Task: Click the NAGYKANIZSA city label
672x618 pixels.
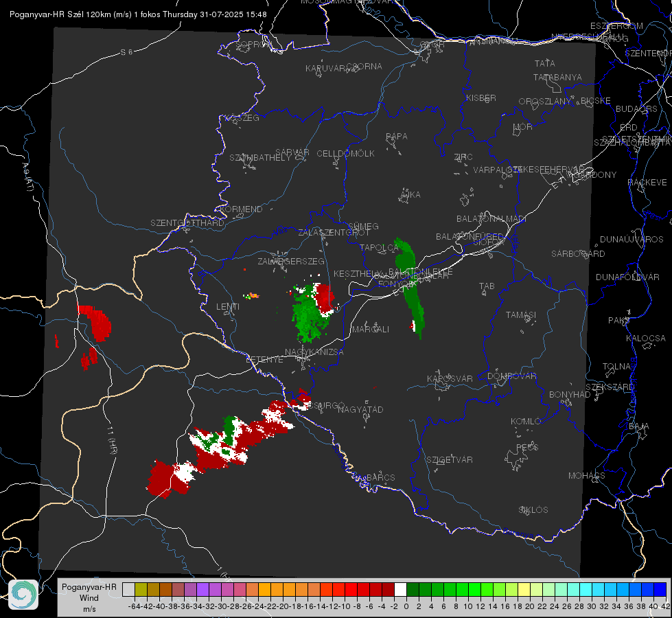Action: pos(314,352)
